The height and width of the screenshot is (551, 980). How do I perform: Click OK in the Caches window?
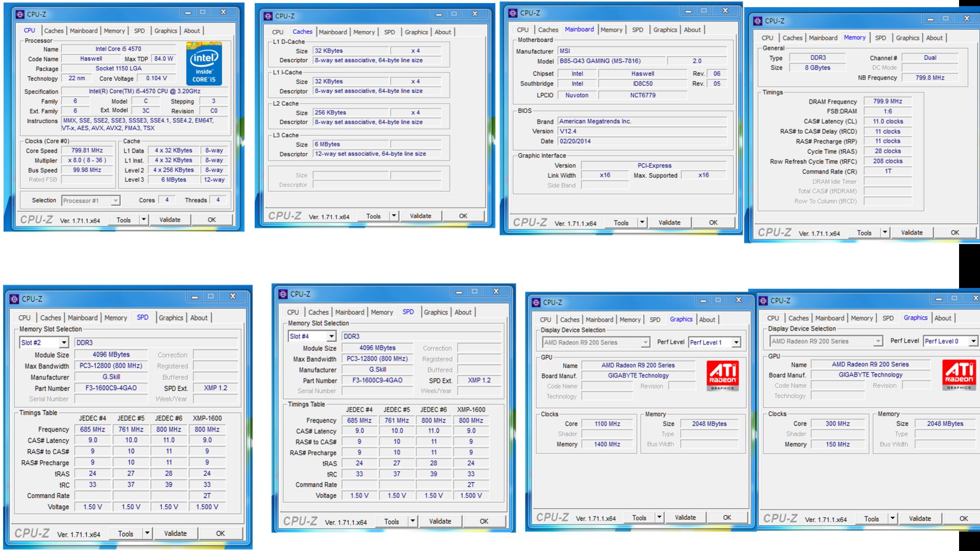(x=463, y=216)
